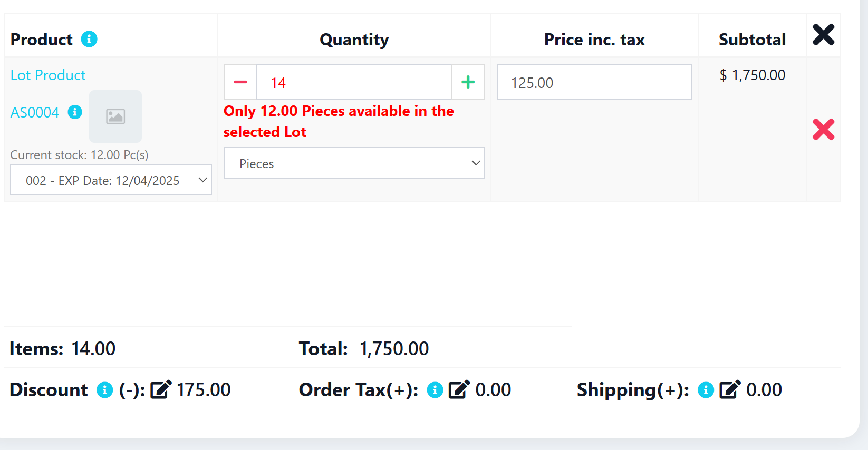The image size is (868, 450).
Task: Click the product image placeholder thumbnail
Action: 115,116
